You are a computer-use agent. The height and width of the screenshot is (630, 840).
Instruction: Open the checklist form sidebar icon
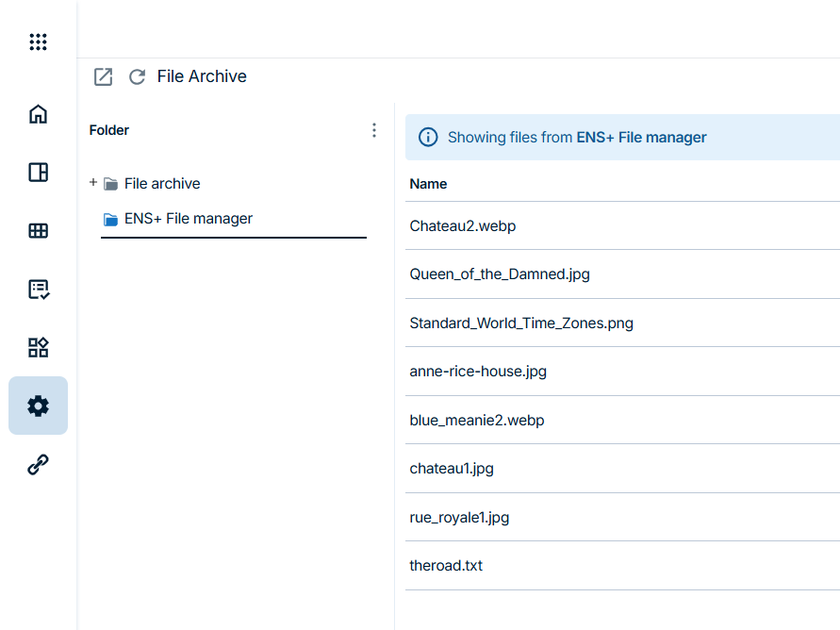38,290
